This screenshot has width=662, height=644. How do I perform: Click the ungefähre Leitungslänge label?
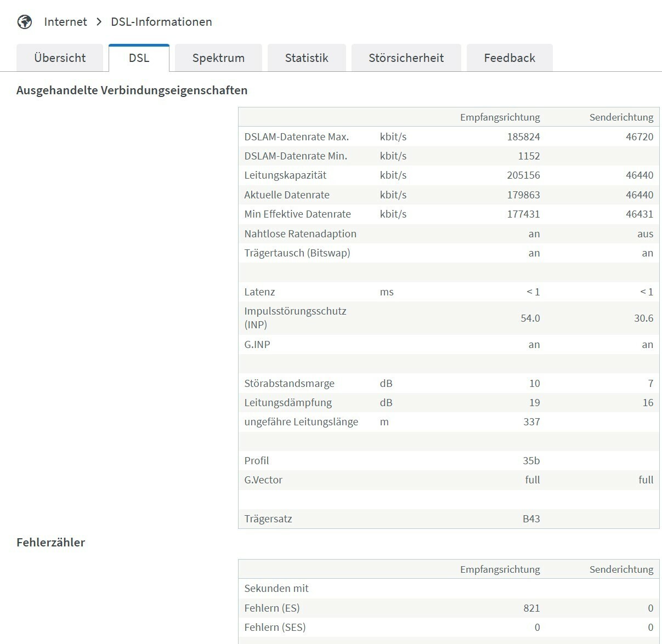coord(301,422)
